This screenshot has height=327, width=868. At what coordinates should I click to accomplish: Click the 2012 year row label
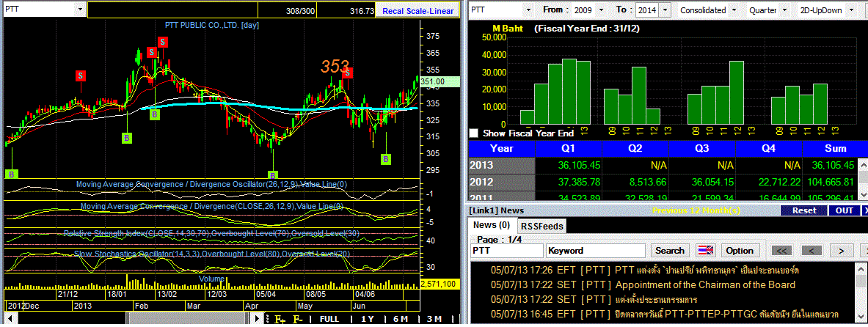click(x=502, y=182)
